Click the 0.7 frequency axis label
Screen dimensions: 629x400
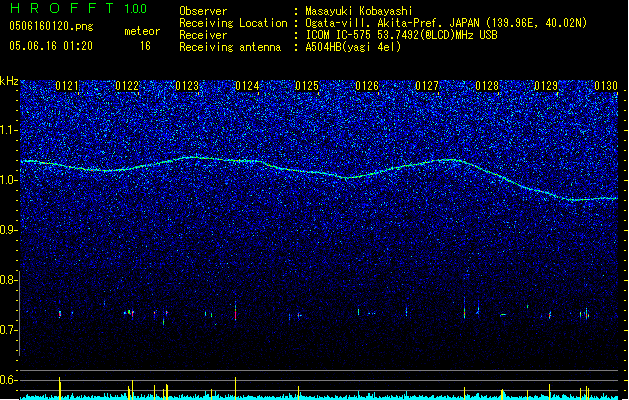click(x=9, y=330)
